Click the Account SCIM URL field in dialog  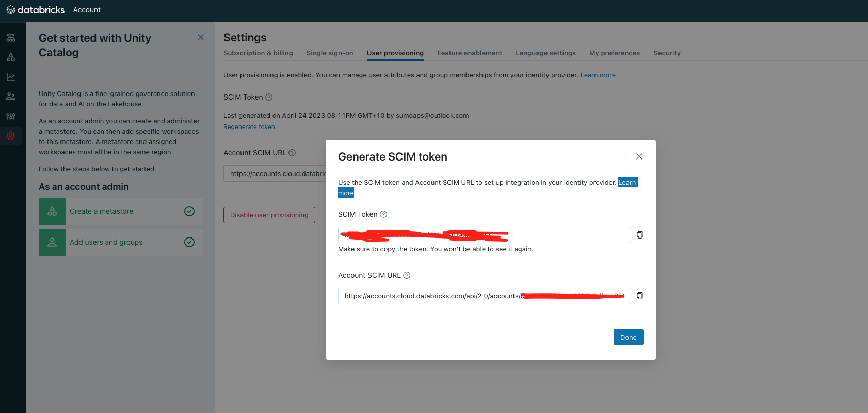(x=485, y=296)
